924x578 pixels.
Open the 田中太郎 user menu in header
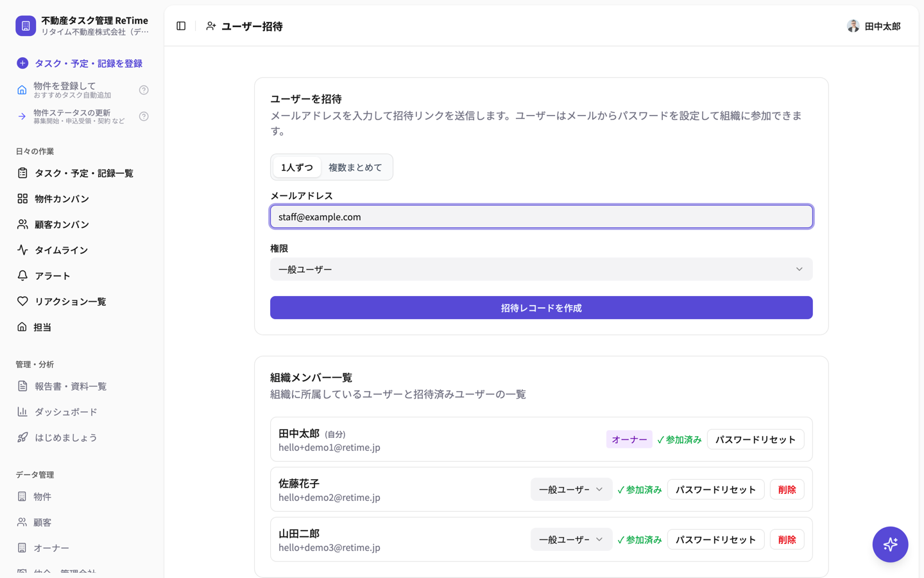(x=874, y=26)
